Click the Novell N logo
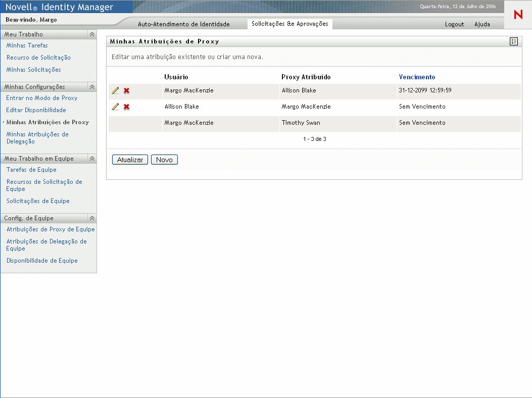The width and height of the screenshot is (532, 398). click(x=518, y=15)
